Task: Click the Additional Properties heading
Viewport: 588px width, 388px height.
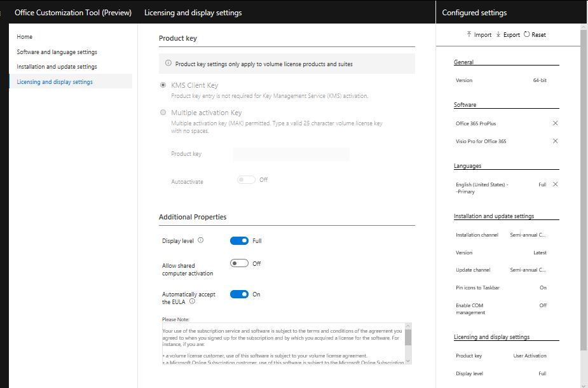Action: (193, 217)
